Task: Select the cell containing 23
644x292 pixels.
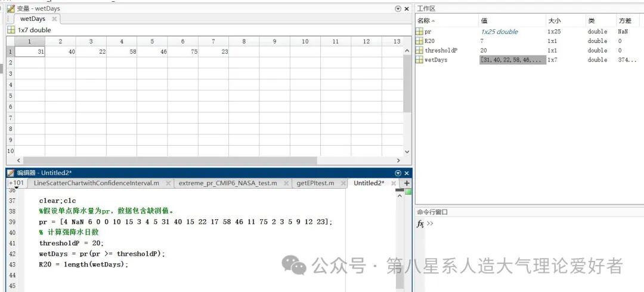Action: click(x=213, y=52)
